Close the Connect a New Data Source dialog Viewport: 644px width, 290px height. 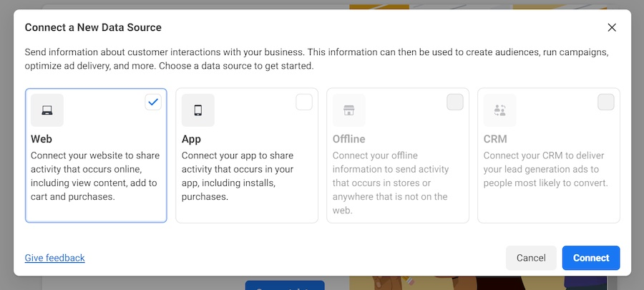click(x=612, y=27)
